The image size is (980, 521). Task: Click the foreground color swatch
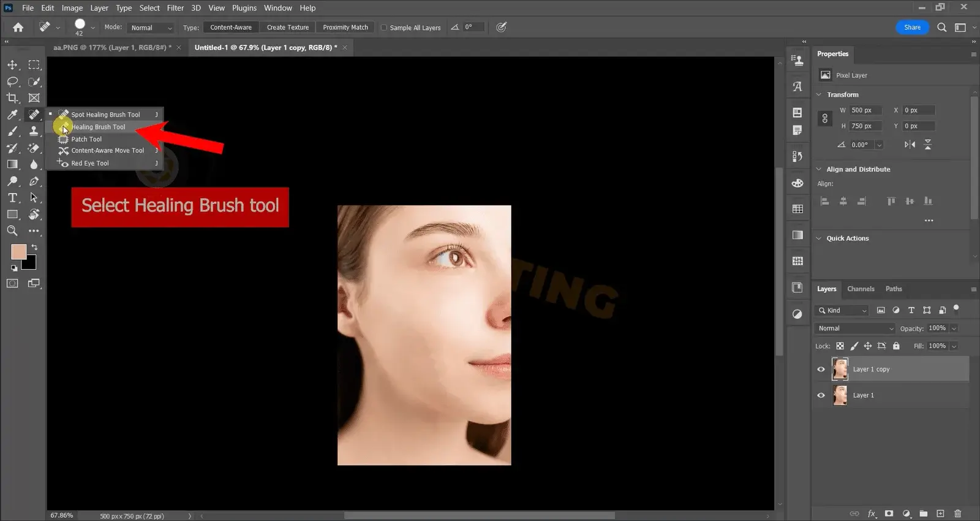pos(18,252)
